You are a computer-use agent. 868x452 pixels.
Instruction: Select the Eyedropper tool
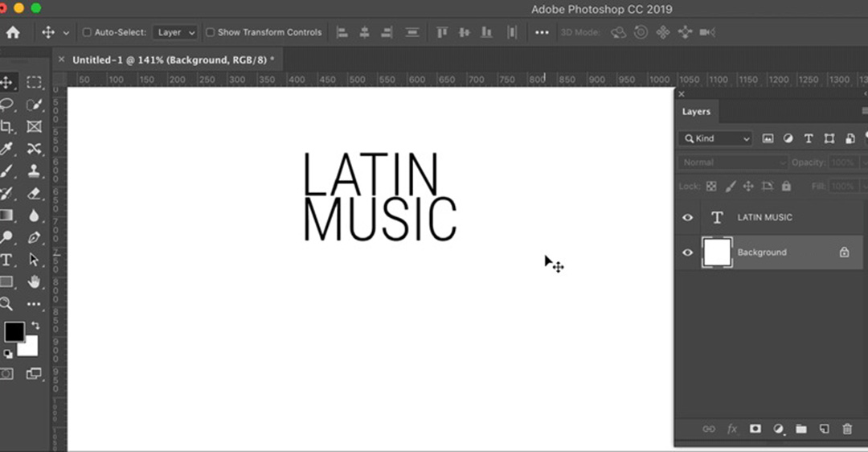(x=6, y=149)
